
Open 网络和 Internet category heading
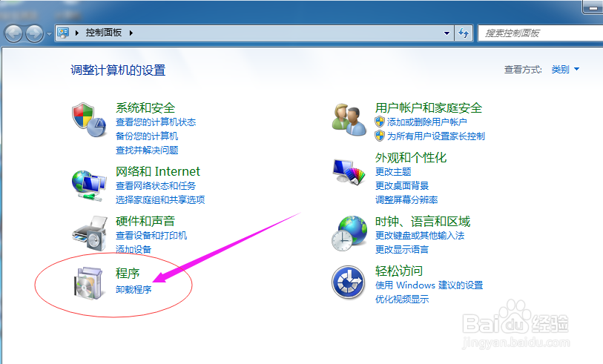[x=158, y=171]
